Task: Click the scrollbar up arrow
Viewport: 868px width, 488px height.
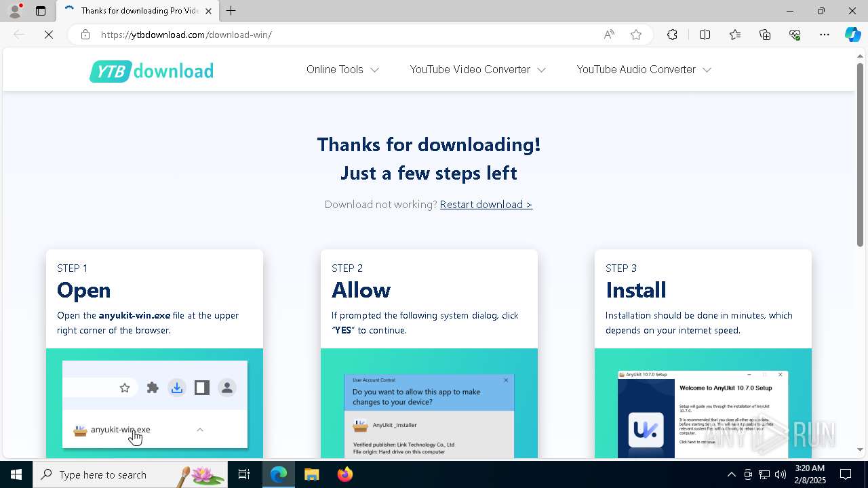Action: tap(860, 56)
